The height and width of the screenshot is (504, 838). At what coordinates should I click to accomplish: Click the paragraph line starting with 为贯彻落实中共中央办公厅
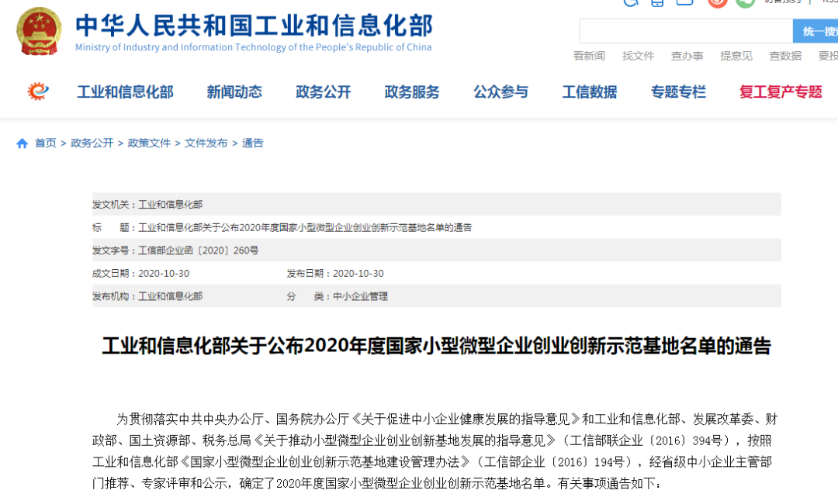pyautogui.click(x=447, y=419)
